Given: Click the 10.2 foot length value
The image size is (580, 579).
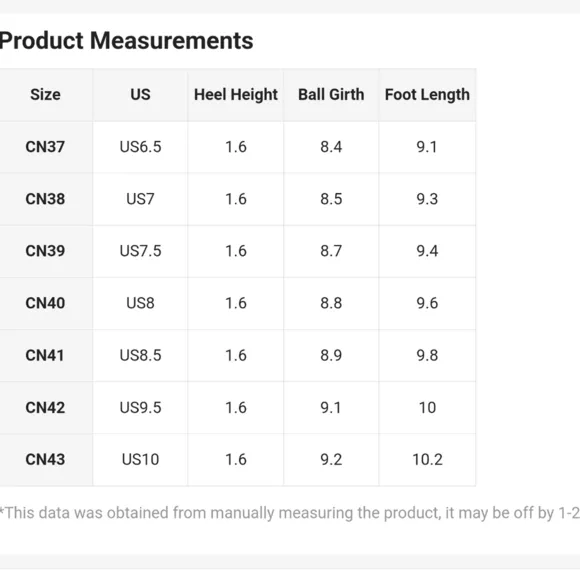Looking at the screenshot, I should [427, 460].
